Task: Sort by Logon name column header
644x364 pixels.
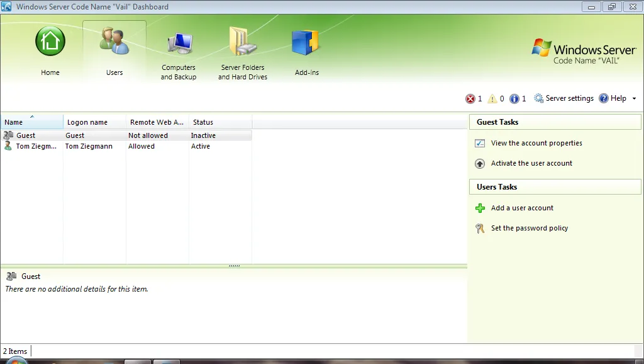Action: click(x=94, y=122)
